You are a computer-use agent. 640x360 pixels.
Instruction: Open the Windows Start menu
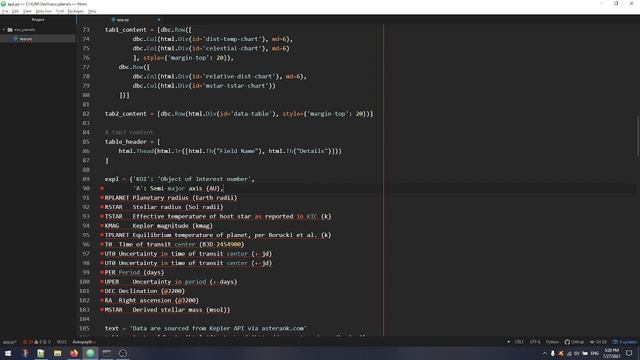8,353
